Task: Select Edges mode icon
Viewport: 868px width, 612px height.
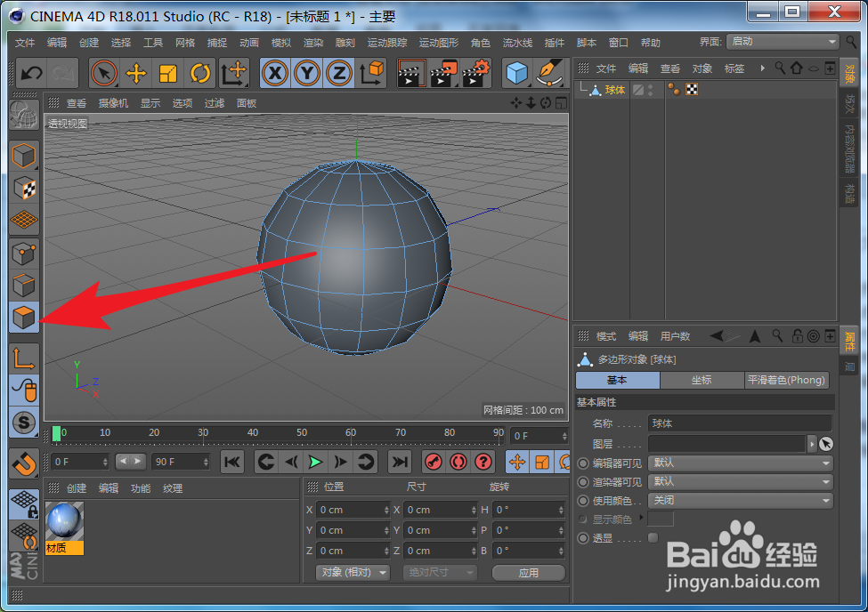Action: click(x=24, y=286)
